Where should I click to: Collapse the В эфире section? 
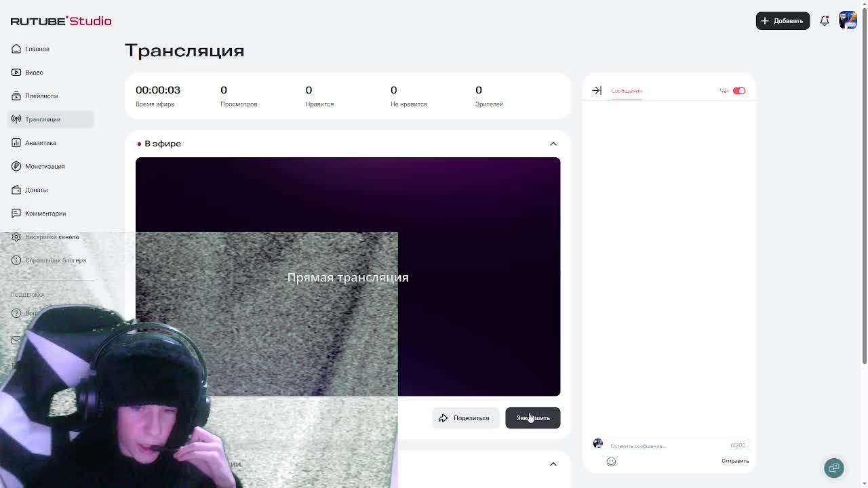tap(553, 144)
